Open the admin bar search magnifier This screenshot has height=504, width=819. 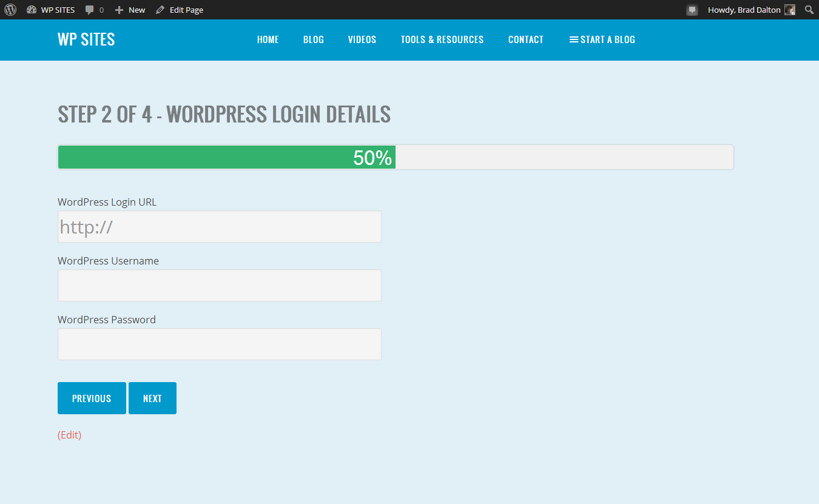809,10
